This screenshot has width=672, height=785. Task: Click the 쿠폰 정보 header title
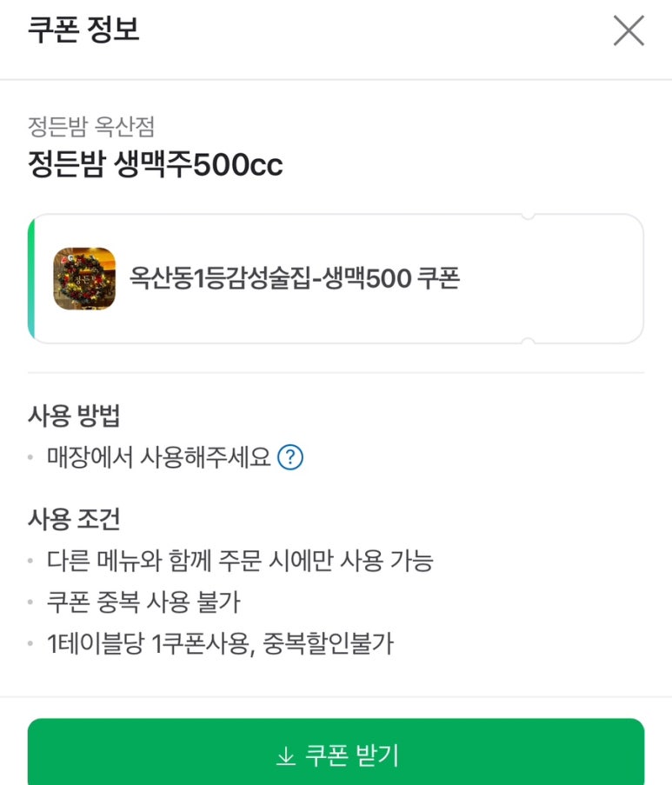click(83, 30)
